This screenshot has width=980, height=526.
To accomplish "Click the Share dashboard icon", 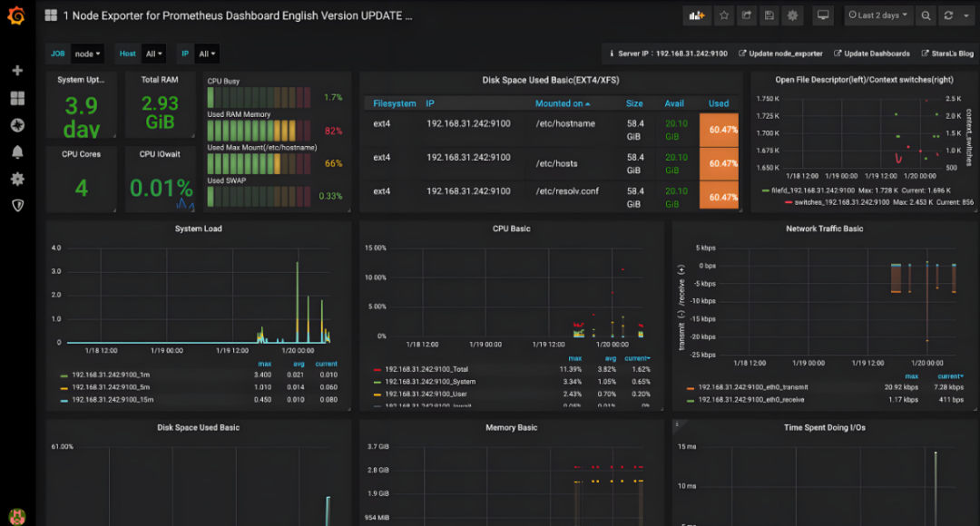I will pyautogui.click(x=747, y=15).
